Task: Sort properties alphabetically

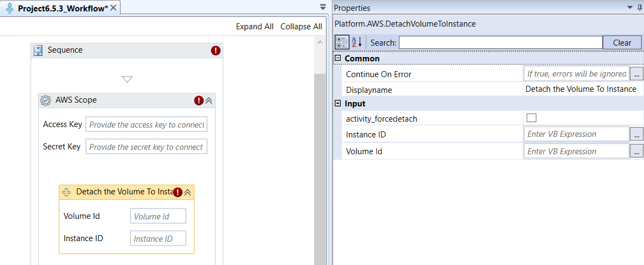Action: pyautogui.click(x=357, y=42)
